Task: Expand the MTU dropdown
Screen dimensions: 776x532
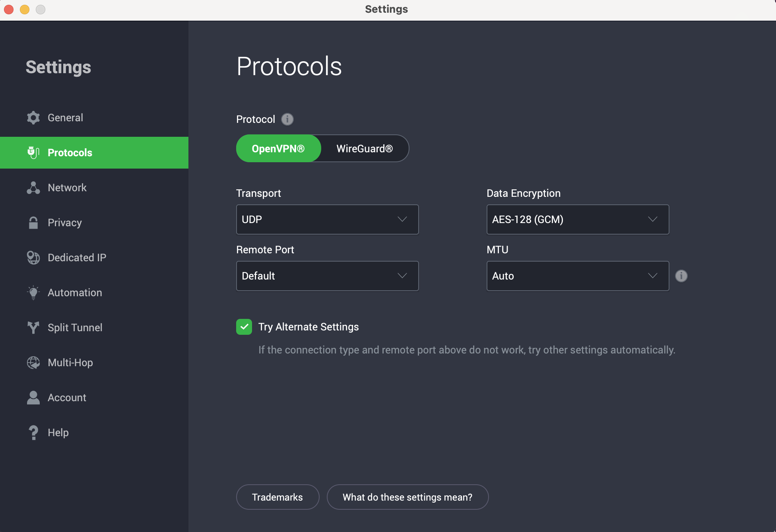Action: pyautogui.click(x=577, y=276)
